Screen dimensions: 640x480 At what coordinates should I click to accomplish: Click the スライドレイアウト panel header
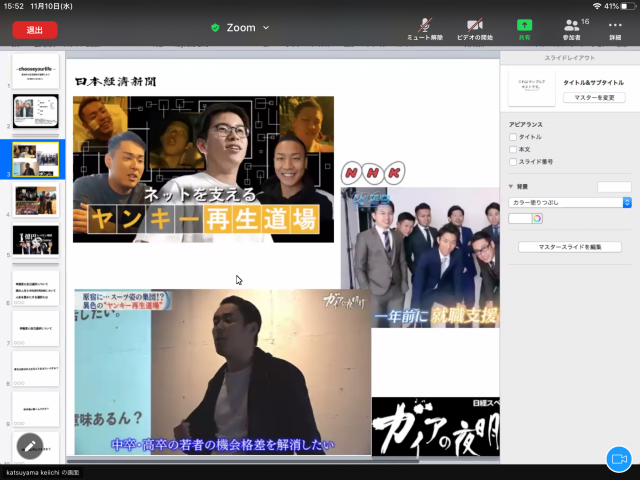pos(569,58)
